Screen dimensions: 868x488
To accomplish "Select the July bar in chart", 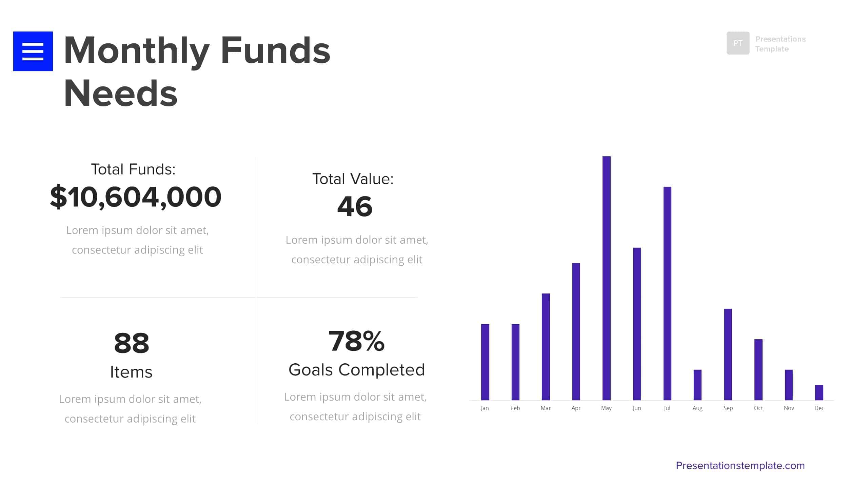I will 667,293.
